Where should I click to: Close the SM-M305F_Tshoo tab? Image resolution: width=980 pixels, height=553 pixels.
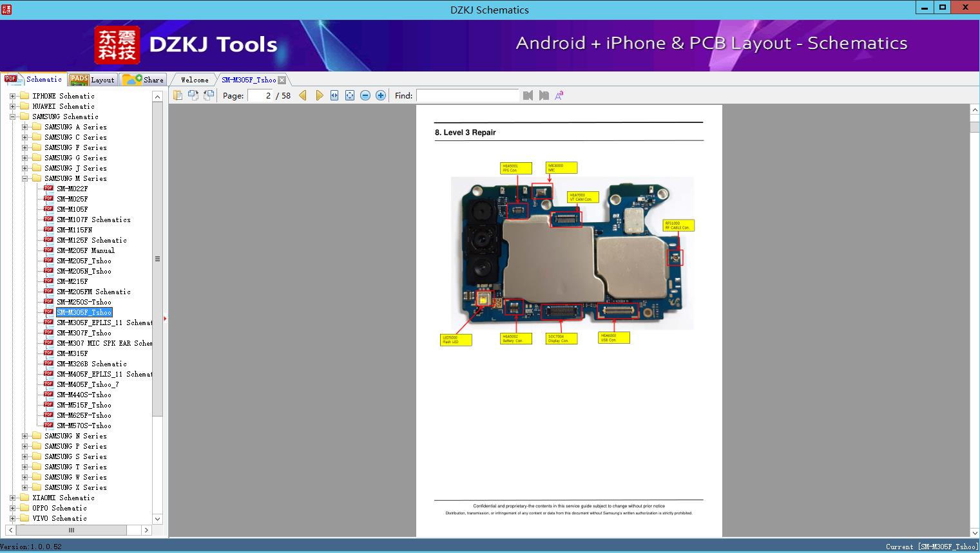tap(282, 80)
